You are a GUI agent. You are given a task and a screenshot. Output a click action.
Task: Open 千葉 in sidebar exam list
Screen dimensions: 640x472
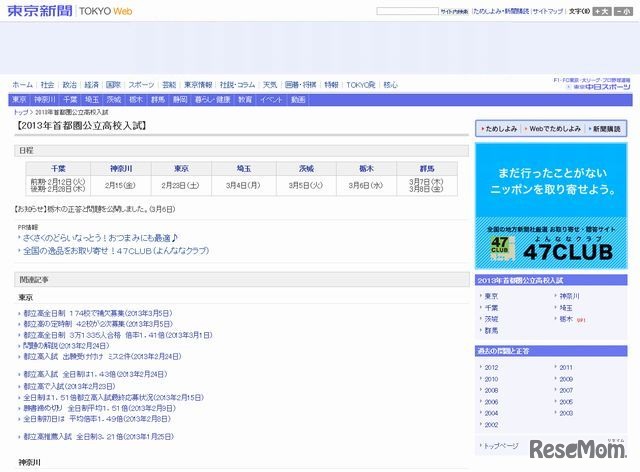tap(491, 307)
